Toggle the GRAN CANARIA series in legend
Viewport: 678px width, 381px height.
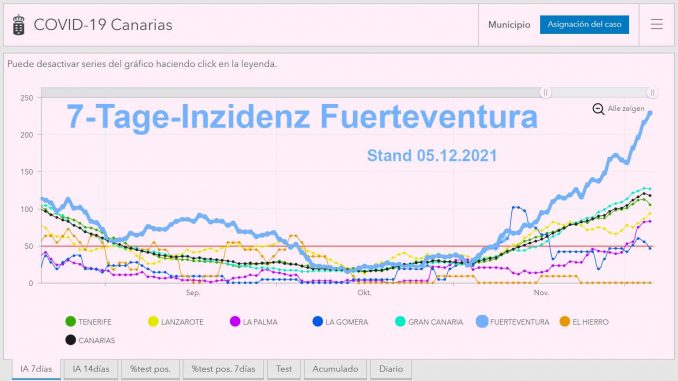(x=429, y=322)
